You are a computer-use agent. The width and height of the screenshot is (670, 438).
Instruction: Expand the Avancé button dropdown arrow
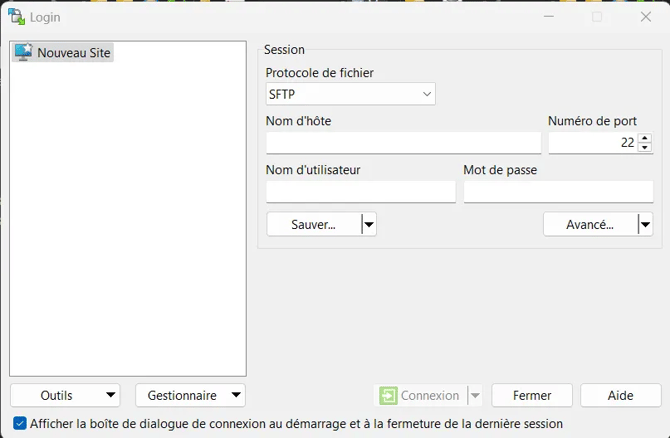645,225
